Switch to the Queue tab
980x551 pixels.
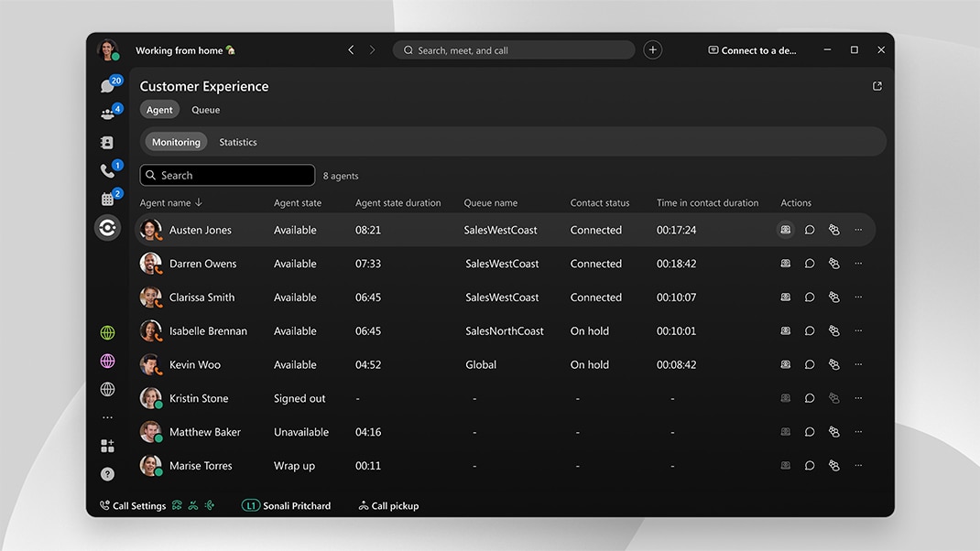pyautogui.click(x=206, y=109)
